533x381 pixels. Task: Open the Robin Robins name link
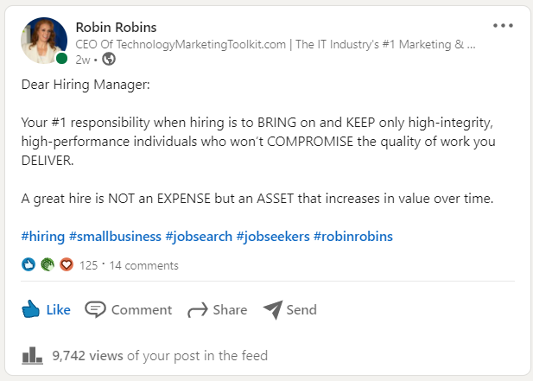pyautogui.click(x=116, y=28)
